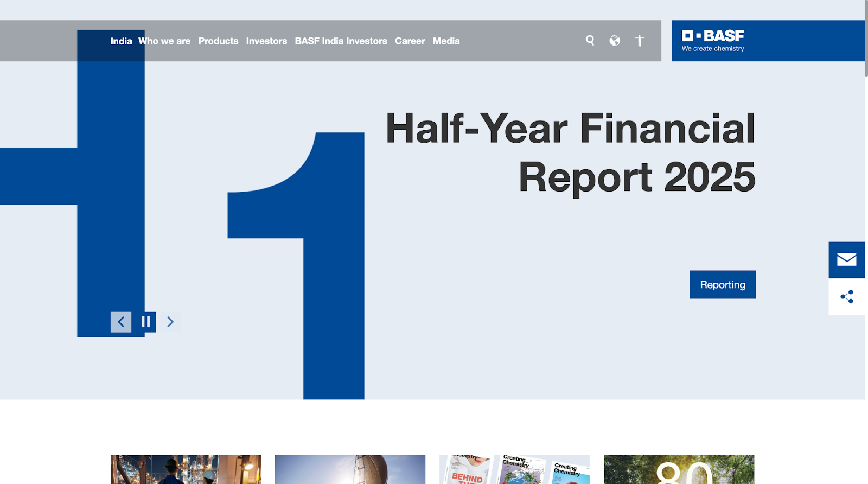Open the share icon on right edge
The width and height of the screenshot is (868, 484).
(846, 297)
